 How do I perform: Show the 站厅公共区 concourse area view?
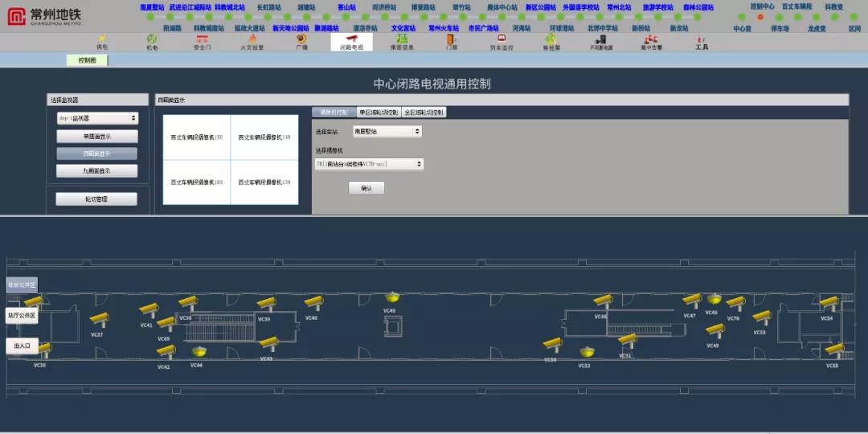pos(22,316)
